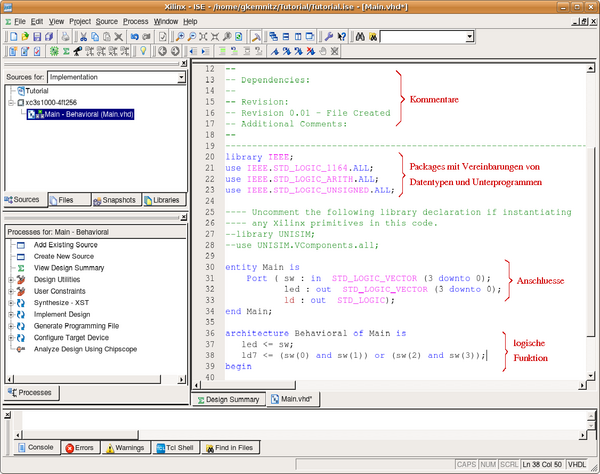Click the wrench preferences icon
Viewport: 600px width, 474px height.
(328, 37)
